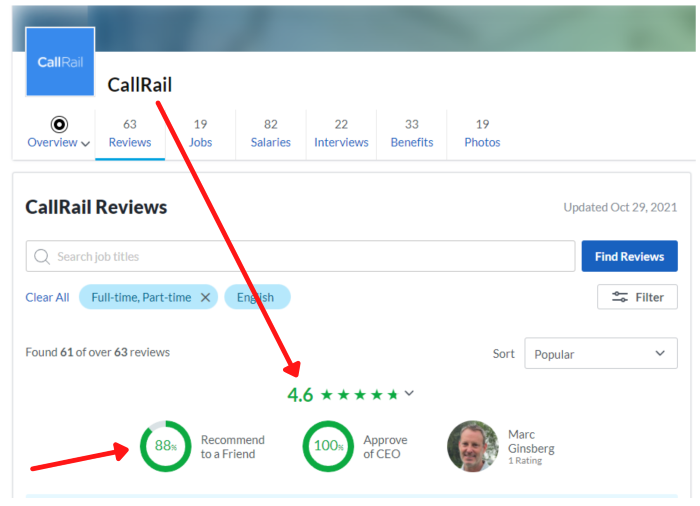The height and width of the screenshot is (506, 700).
Task: Open the 33 Benefits tab
Action: pos(412,134)
